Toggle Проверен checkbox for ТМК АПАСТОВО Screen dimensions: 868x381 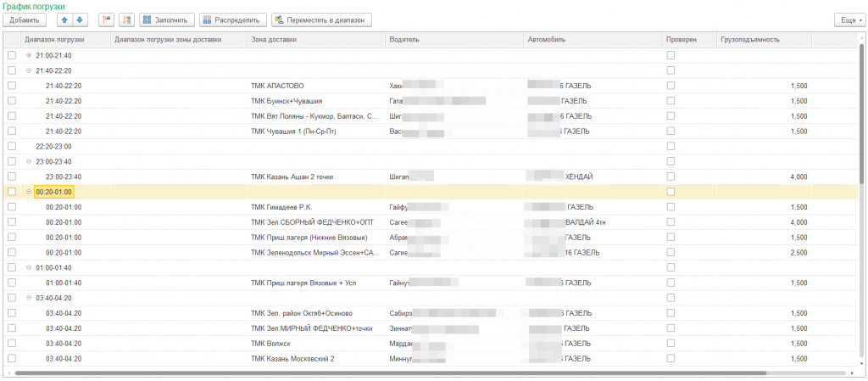point(670,86)
